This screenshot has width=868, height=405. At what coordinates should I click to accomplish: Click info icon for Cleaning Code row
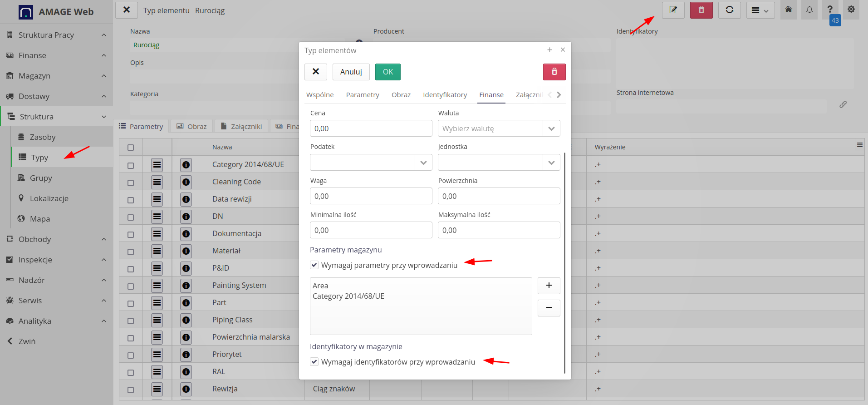(186, 182)
